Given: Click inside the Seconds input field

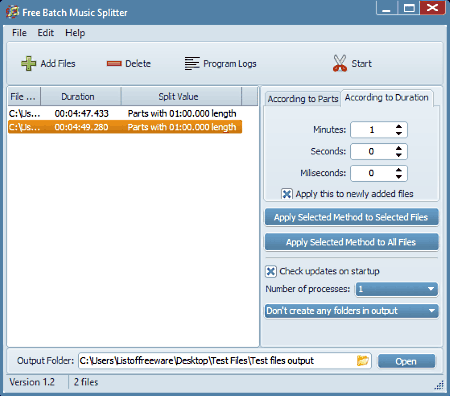Looking at the screenshot, I should (x=372, y=151).
